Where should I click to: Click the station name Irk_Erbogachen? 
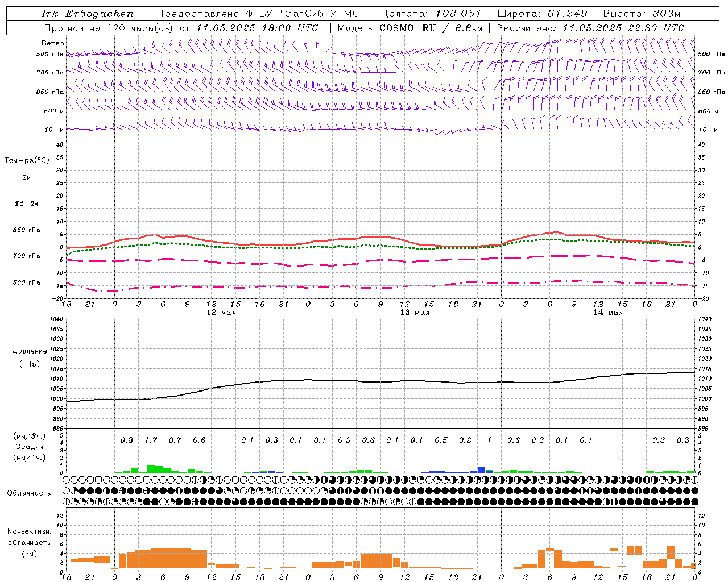point(88,14)
